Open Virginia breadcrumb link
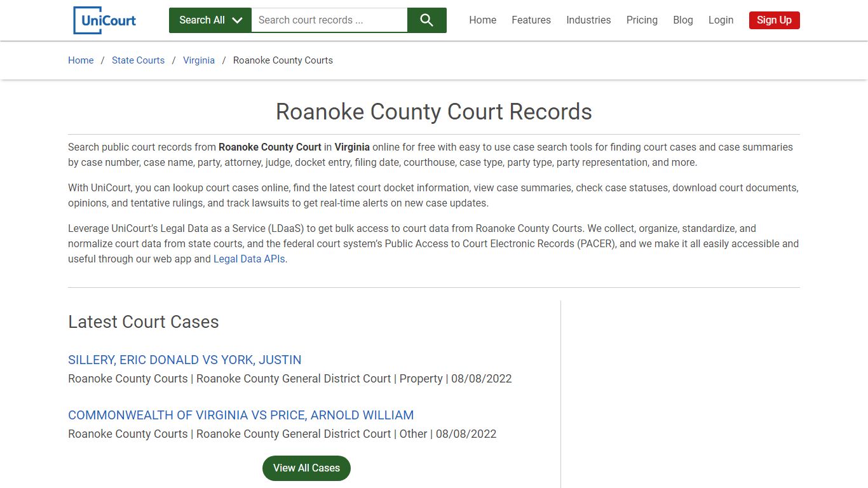Image resolution: width=868 pixels, height=488 pixels. coord(199,60)
